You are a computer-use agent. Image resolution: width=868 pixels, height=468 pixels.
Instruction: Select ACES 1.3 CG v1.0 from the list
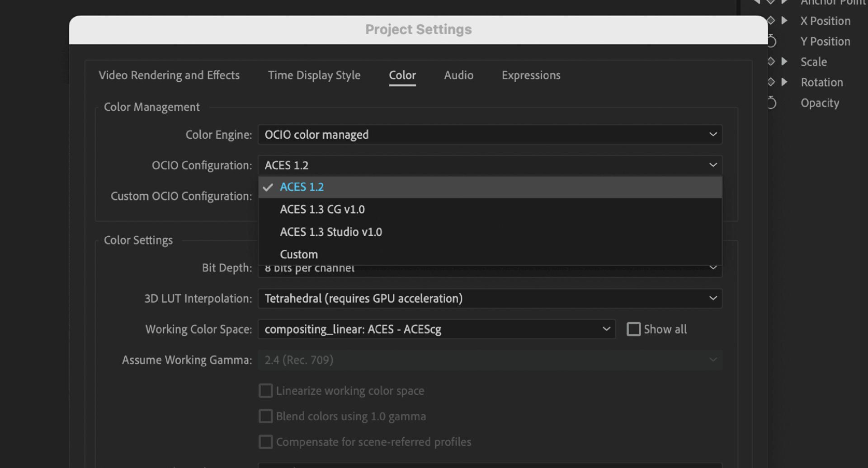click(x=322, y=209)
